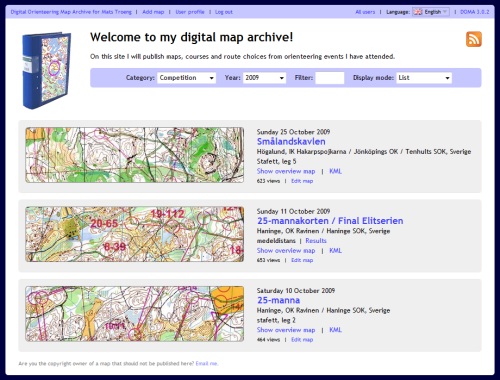Open the Add map page

click(x=153, y=12)
